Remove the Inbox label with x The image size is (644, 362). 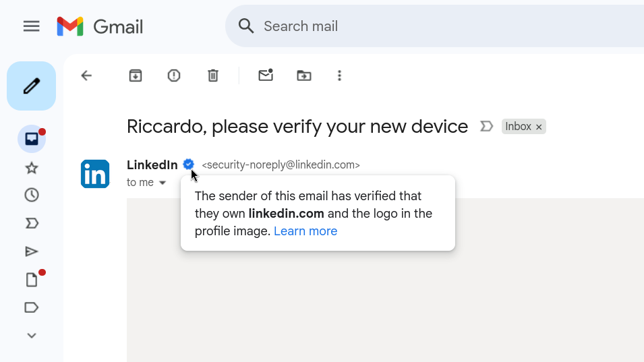[539, 127]
